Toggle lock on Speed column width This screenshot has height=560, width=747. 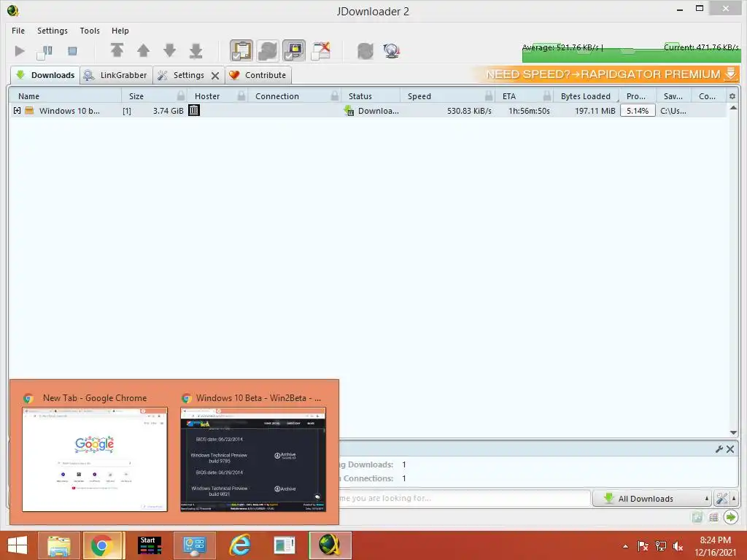coord(489,96)
